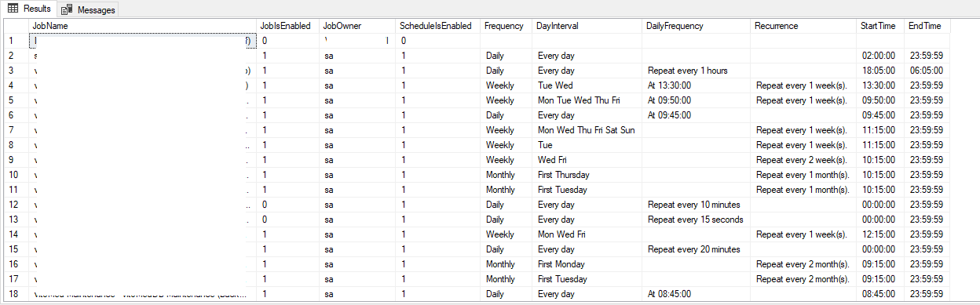Click the 'At 09:45:00' cell
Screen dimensions: 980x305
(x=697, y=115)
